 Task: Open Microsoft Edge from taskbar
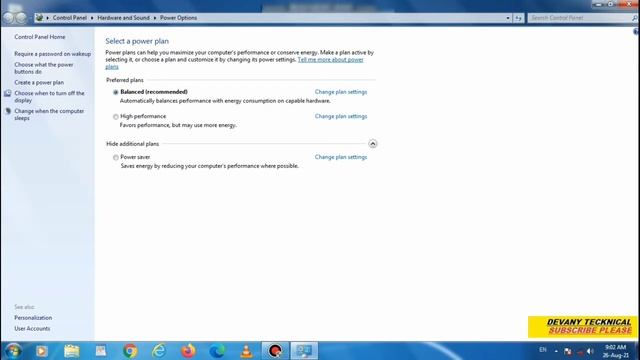pyautogui.click(x=217, y=351)
